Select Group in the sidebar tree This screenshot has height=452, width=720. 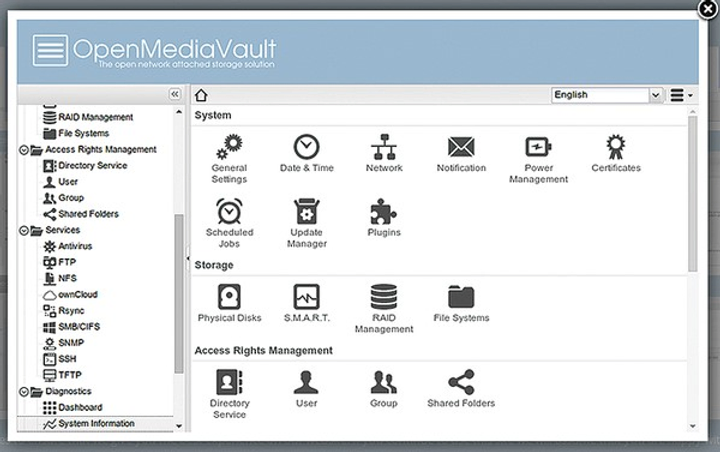63,198
